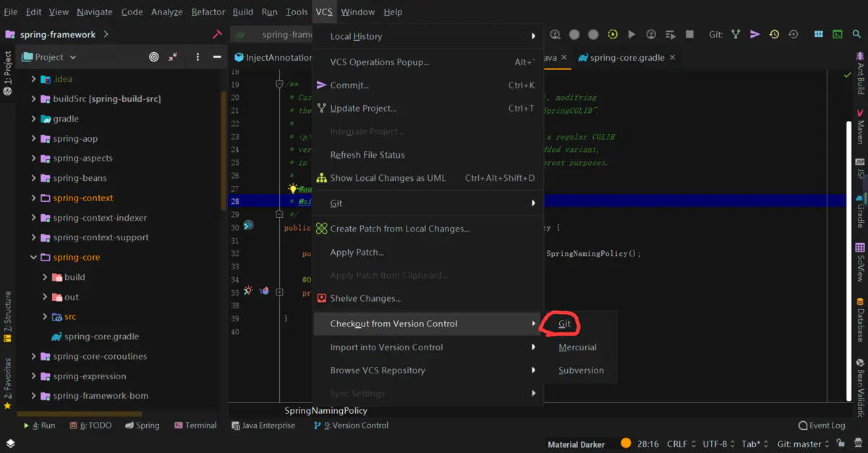Viewport: 868px width, 453px height.
Task: Collapse the spring-core module node
Action: click(x=34, y=257)
